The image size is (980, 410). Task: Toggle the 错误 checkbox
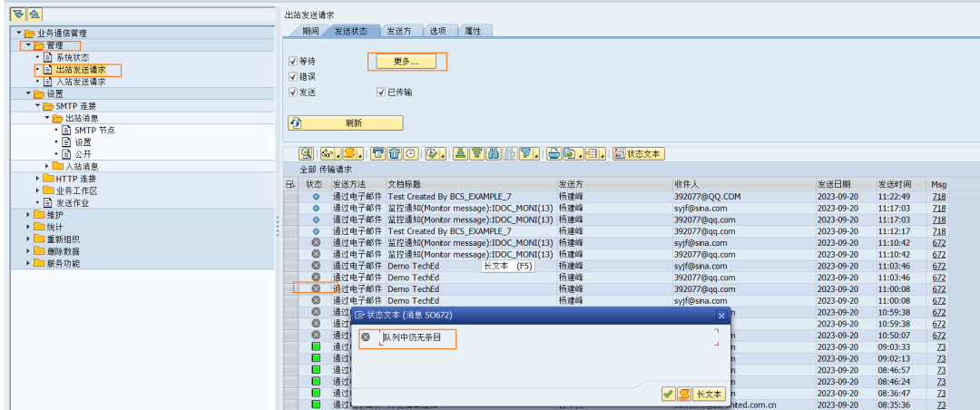(x=292, y=77)
